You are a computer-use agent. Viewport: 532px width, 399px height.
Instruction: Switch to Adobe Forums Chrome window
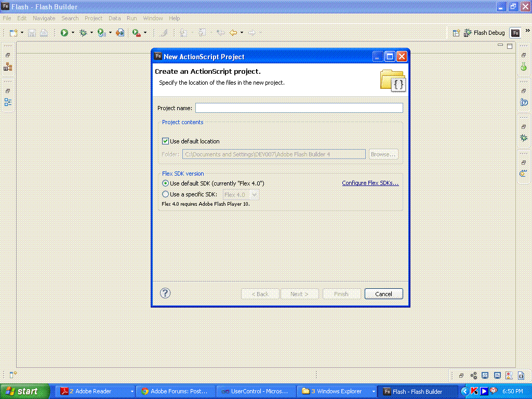176,391
